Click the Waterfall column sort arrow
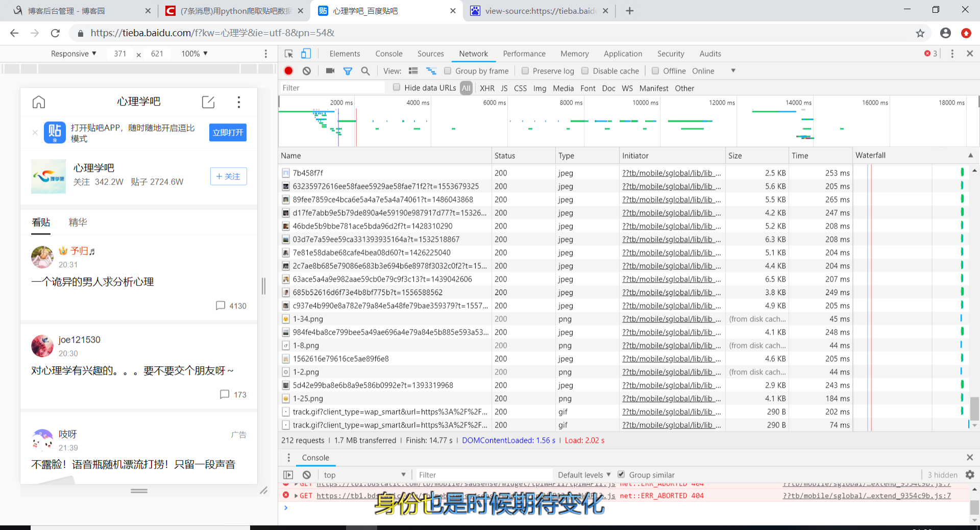980x530 pixels. 970,156
